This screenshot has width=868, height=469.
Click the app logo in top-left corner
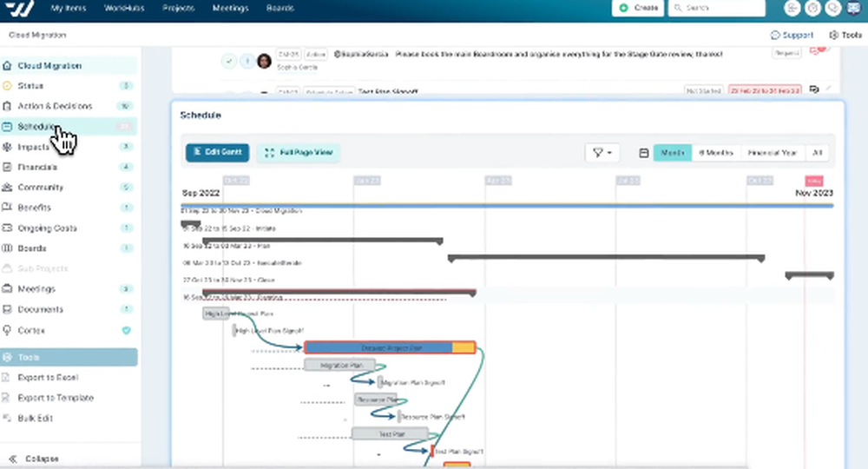(20, 8)
